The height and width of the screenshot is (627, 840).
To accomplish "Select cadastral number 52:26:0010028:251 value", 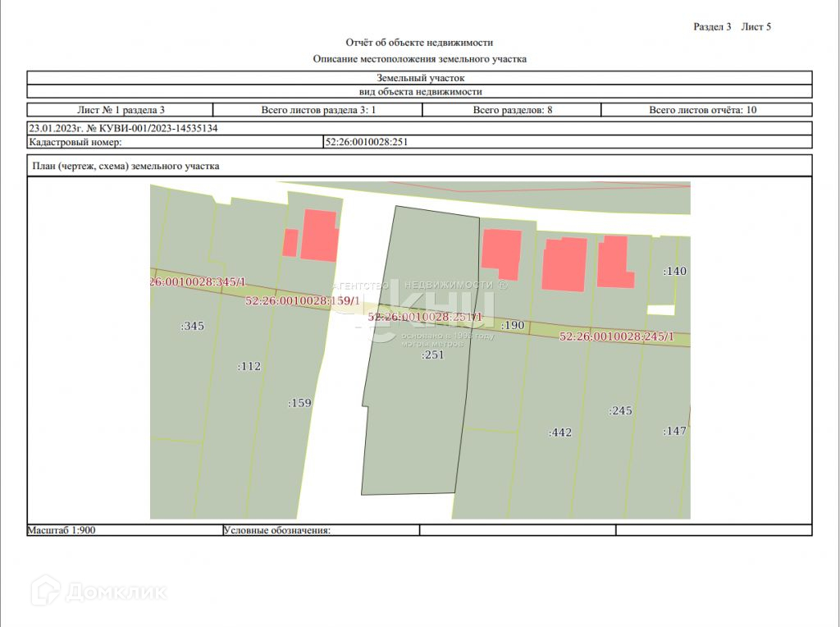I will (367, 142).
